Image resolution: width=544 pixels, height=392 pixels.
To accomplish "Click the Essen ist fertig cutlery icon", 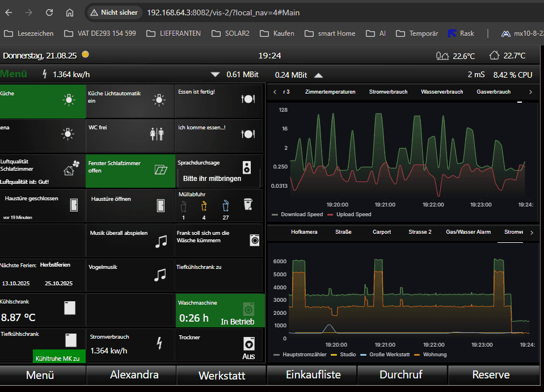I will tap(247, 99).
